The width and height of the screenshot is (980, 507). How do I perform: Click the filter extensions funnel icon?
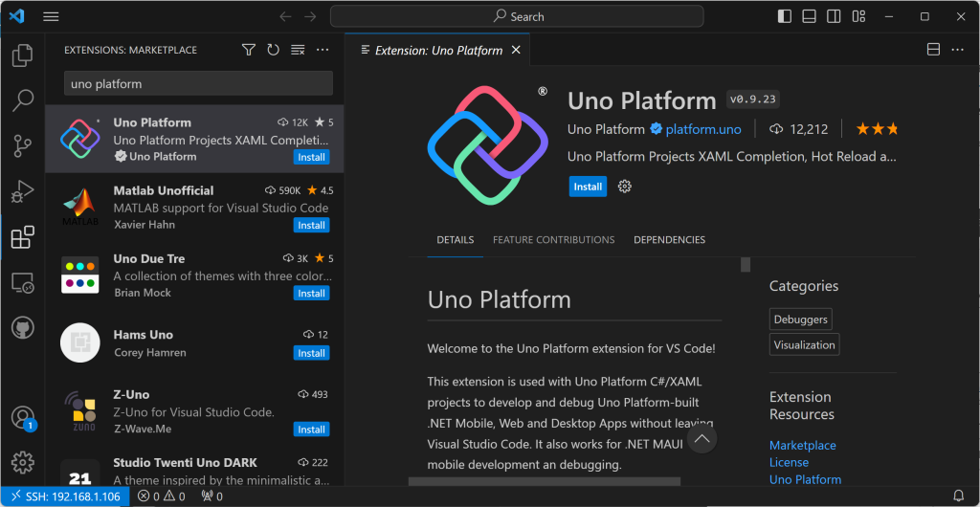[249, 50]
